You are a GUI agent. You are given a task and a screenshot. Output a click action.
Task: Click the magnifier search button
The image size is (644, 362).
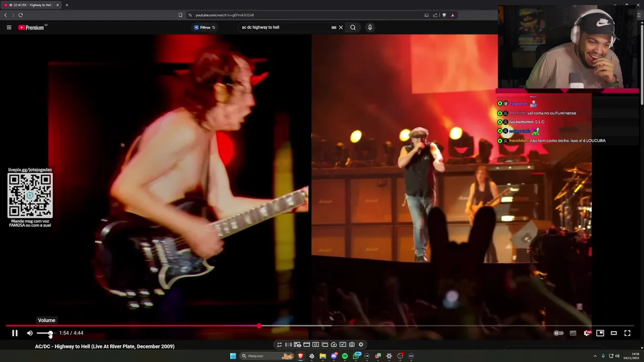coord(353,28)
